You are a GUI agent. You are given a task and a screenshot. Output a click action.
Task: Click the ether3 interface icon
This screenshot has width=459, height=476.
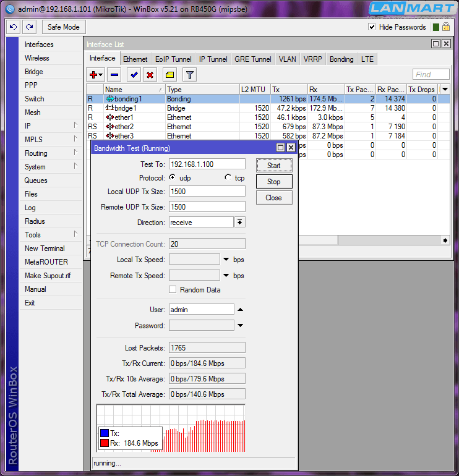(109, 136)
